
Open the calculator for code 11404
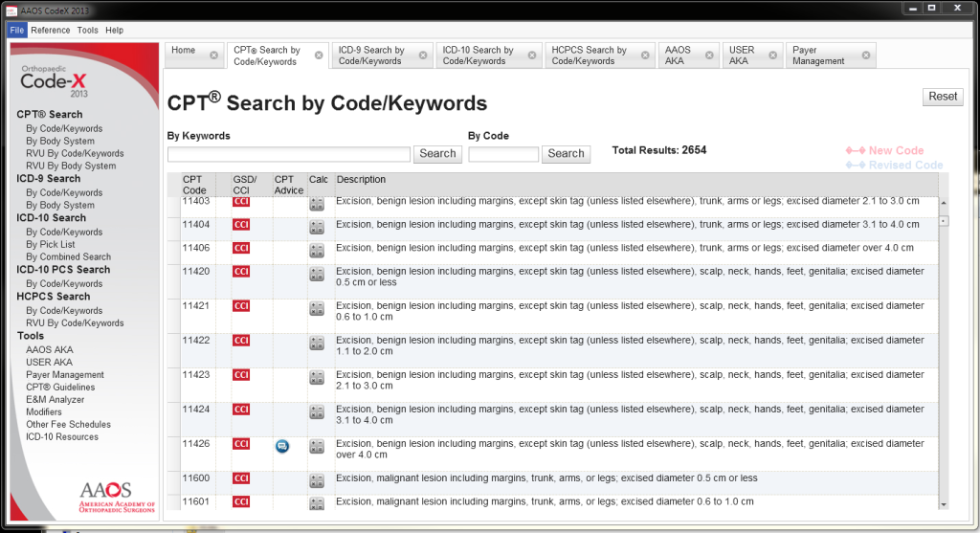click(x=317, y=228)
